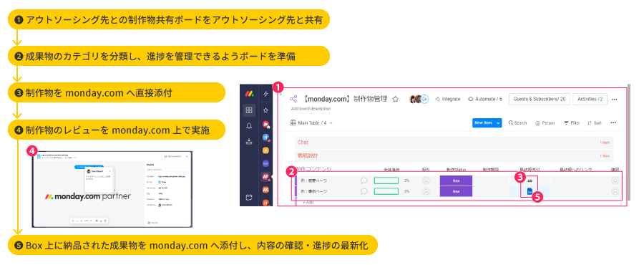Screen dimensions: 644x265
Task: Set the 確認 person for 例：事例ページ
Action: 615,191
